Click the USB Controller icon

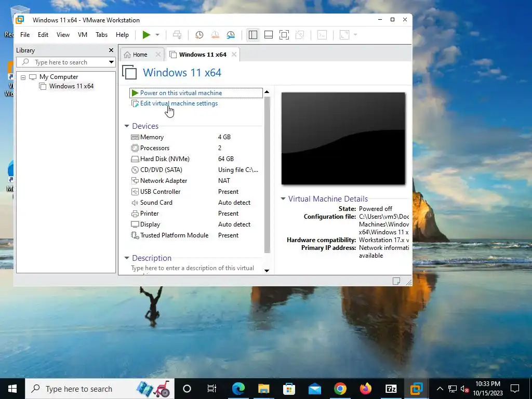pos(135,192)
